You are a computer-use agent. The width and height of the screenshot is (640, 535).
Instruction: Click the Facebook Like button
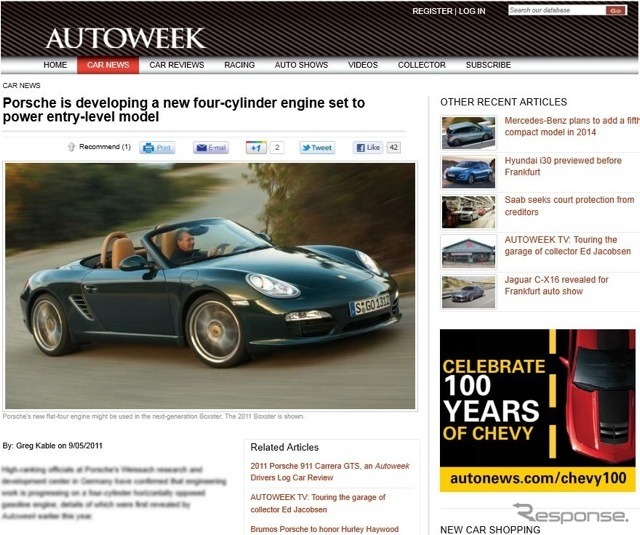point(368,148)
